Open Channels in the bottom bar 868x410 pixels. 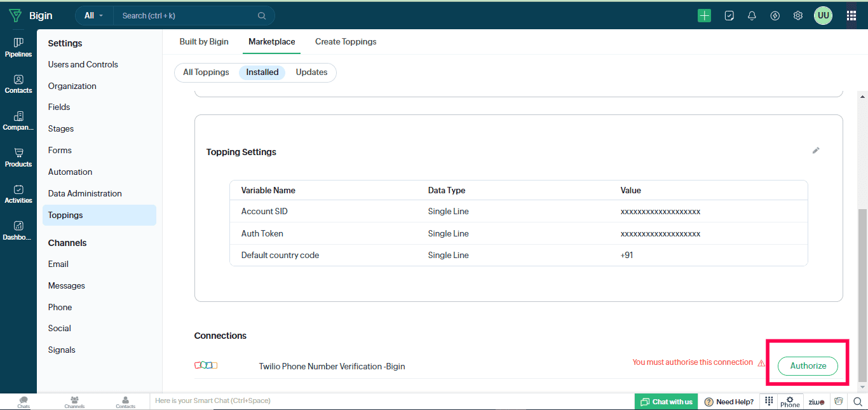point(74,402)
